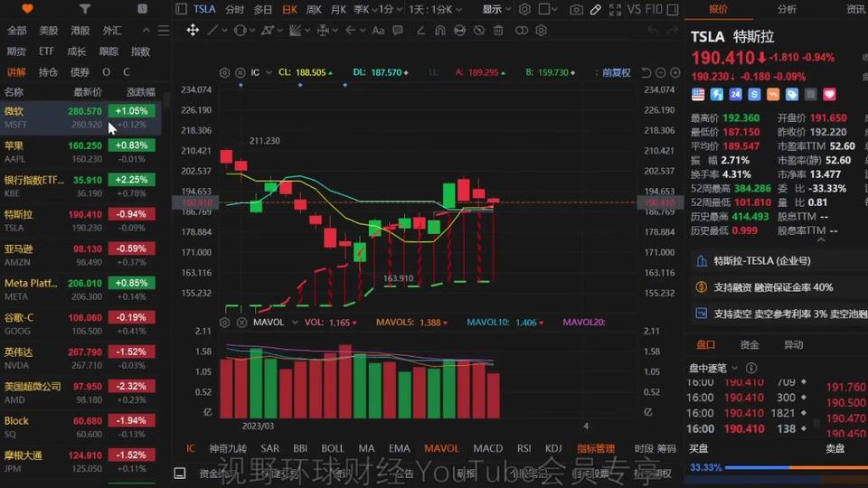This screenshot has width=868, height=488.
Task: Select MACD indicator at chart bottom
Action: [x=487, y=448]
